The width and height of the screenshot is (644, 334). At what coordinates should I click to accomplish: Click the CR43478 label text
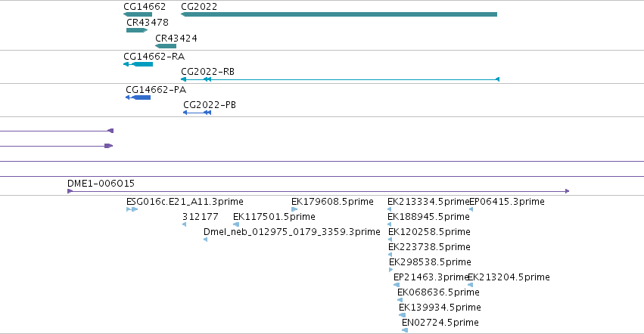(148, 23)
